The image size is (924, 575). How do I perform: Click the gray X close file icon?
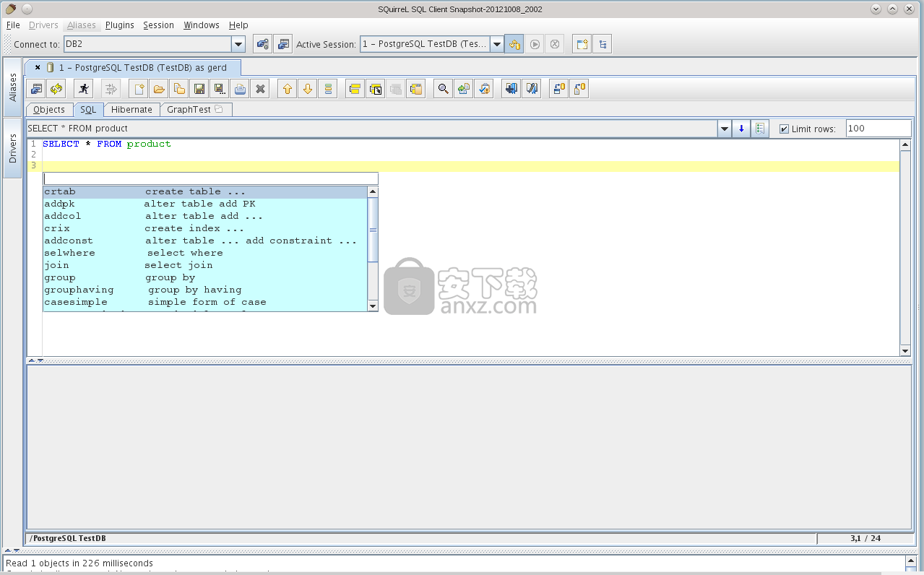pyautogui.click(x=261, y=89)
